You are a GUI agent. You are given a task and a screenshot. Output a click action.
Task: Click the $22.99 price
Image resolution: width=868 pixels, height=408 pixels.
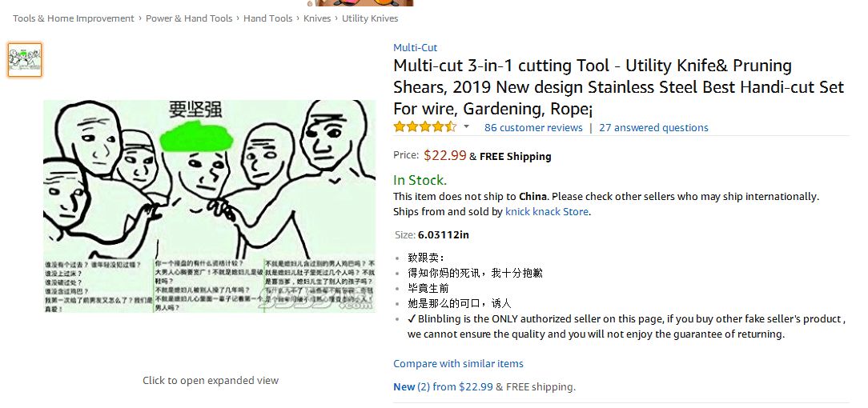(x=444, y=155)
